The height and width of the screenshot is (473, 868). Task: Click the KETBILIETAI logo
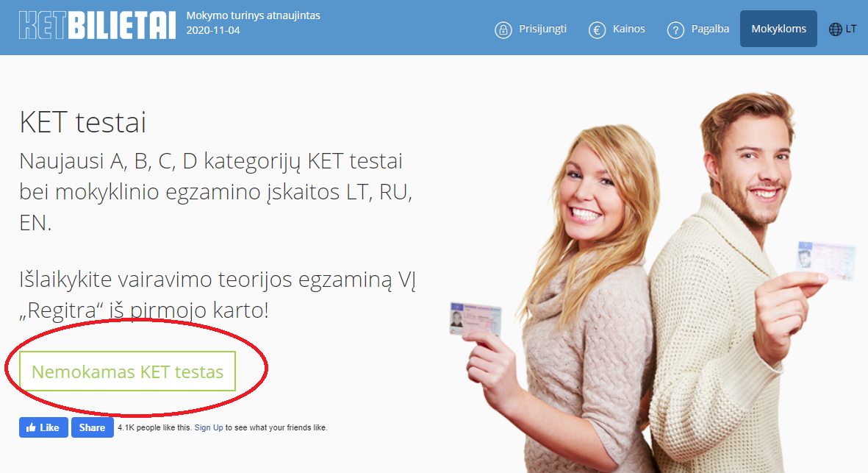click(x=97, y=25)
